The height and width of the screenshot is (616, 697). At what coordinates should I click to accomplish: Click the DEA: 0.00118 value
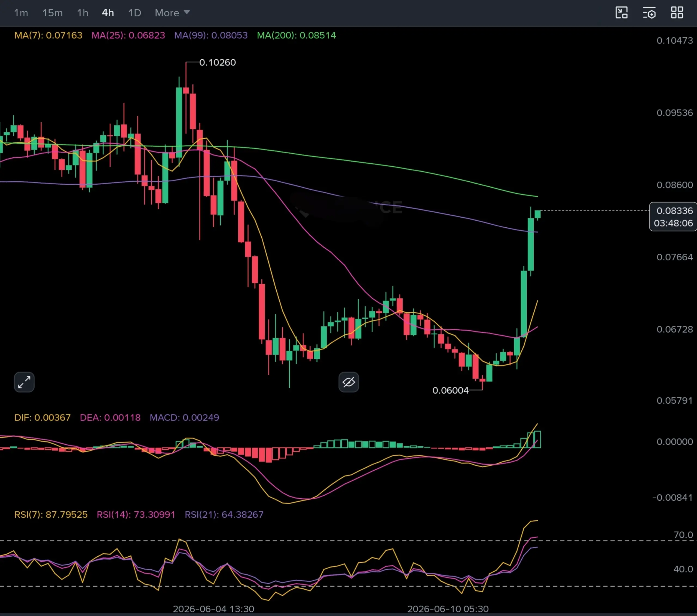pyautogui.click(x=110, y=417)
